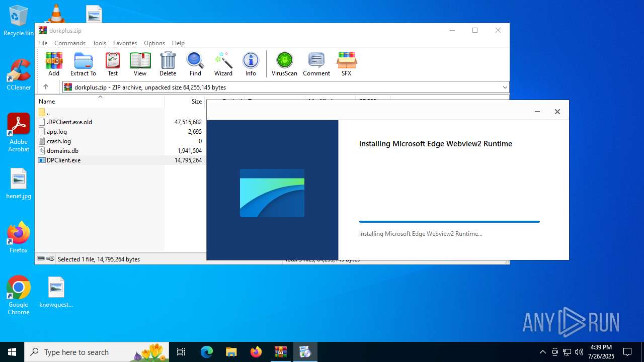Minimize the Webview2 installer window

tap(537, 112)
